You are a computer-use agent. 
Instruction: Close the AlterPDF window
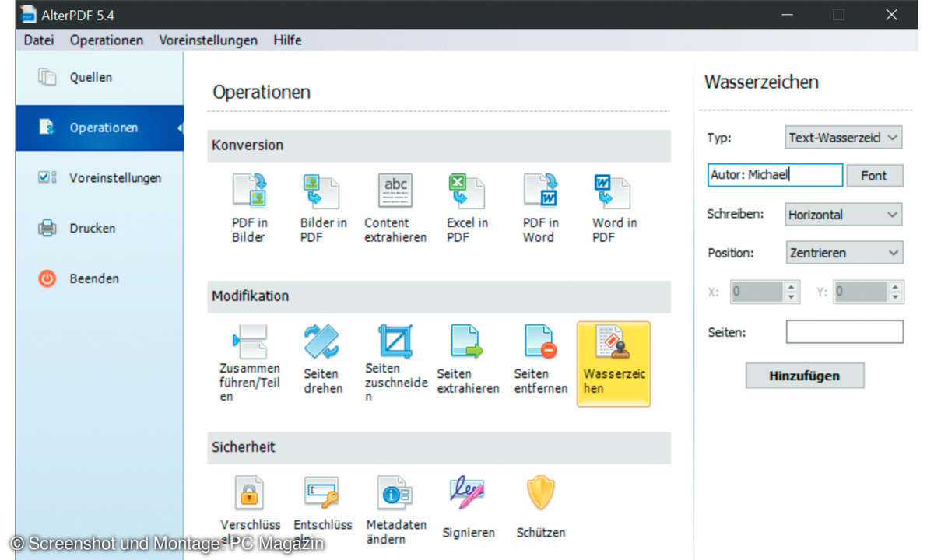click(892, 14)
